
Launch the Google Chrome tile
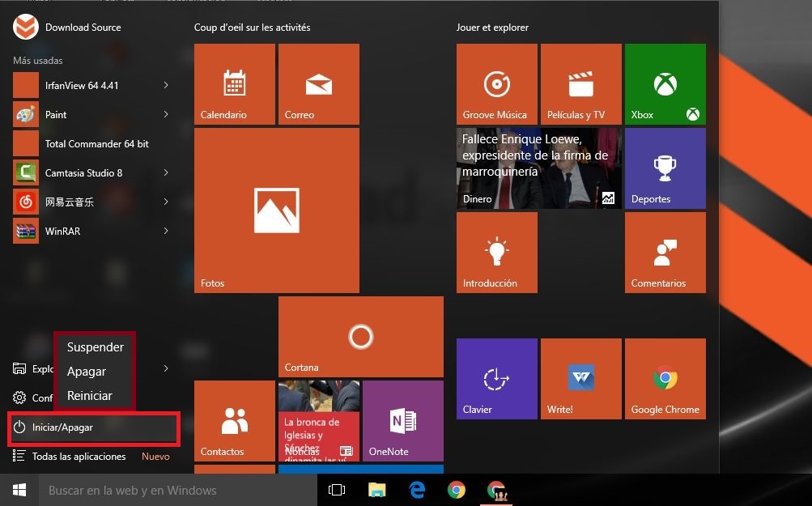click(665, 379)
